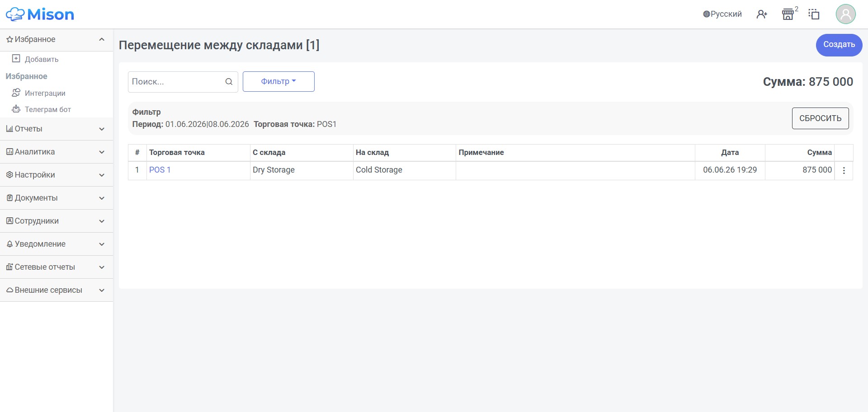This screenshot has height=412, width=868.
Task: Open the store icon with badge 2
Action: 788,14
